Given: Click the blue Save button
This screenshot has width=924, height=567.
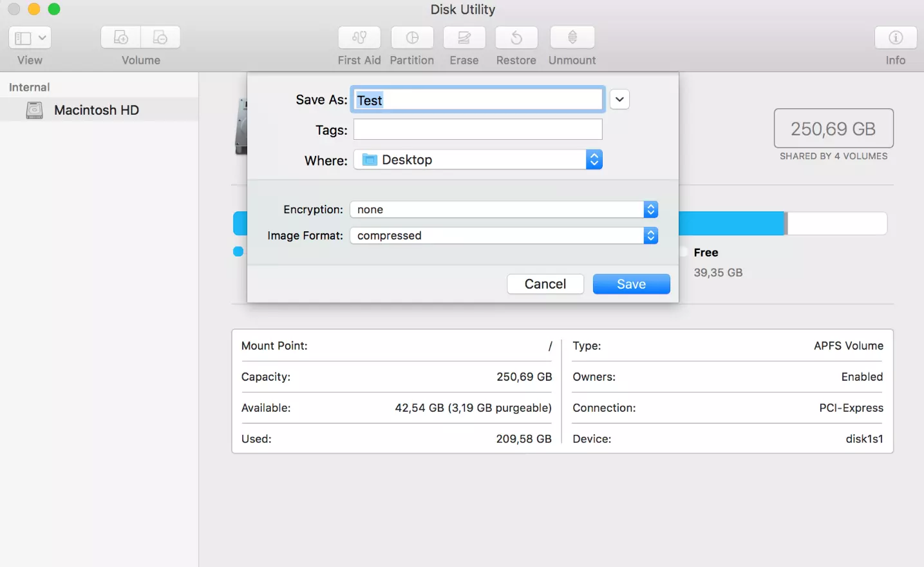Looking at the screenshot, I should 631,284.
